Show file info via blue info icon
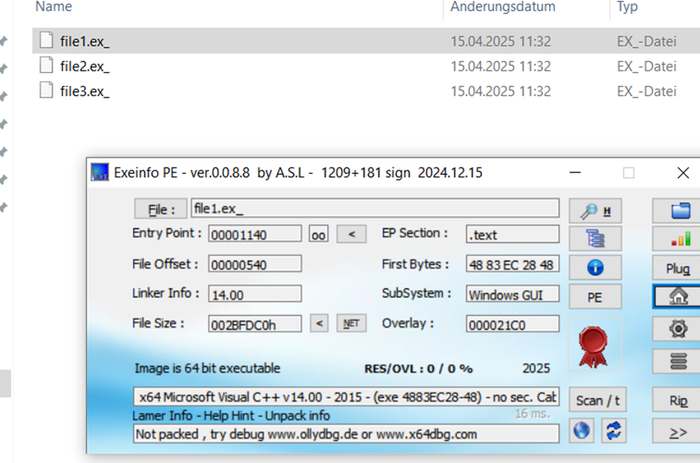700x463 pixels. [595, 267]
